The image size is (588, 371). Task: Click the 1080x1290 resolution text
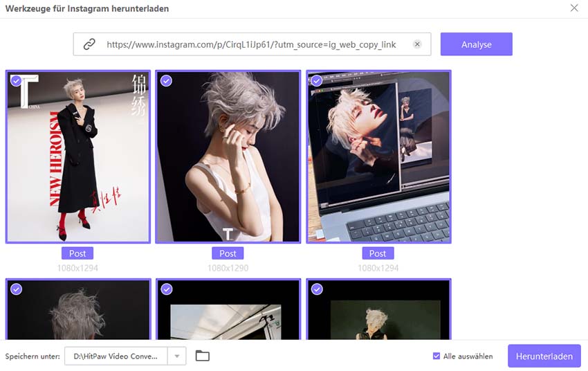228,269
